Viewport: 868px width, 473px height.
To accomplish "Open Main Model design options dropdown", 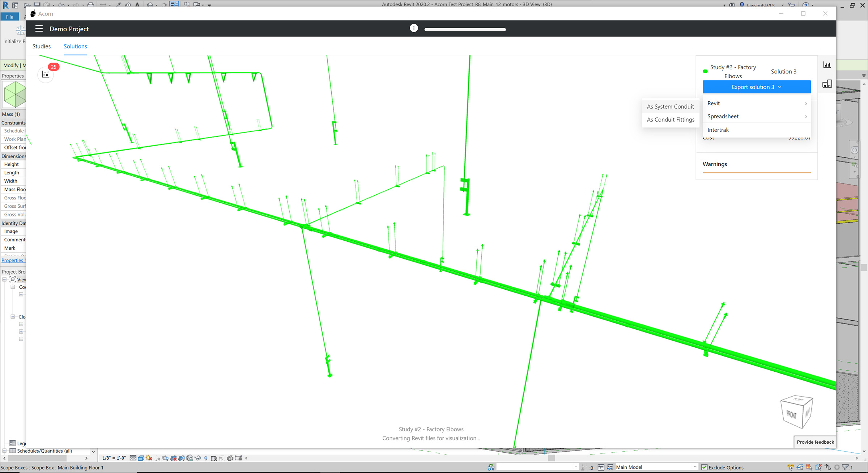I will click(656, 467).
